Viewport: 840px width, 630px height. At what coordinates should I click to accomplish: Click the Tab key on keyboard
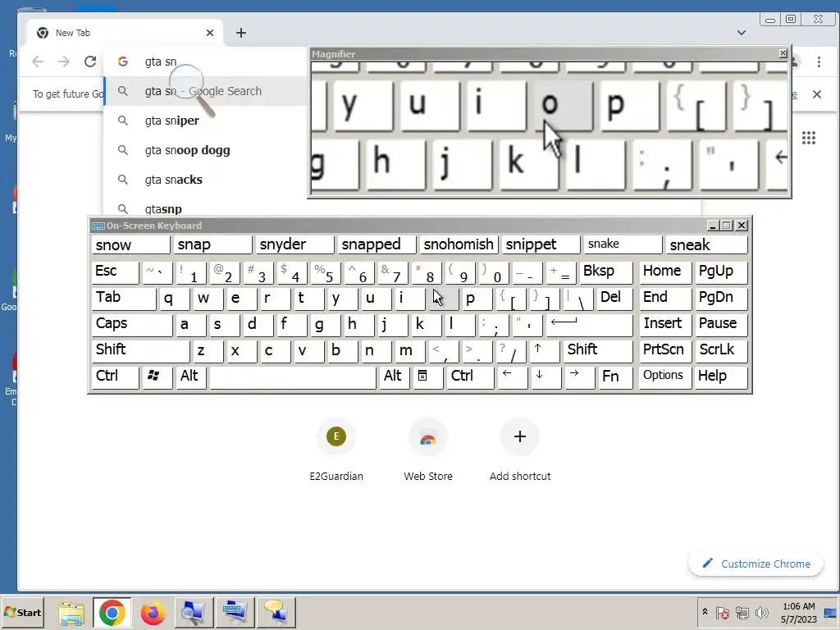[x=124, y=299]
